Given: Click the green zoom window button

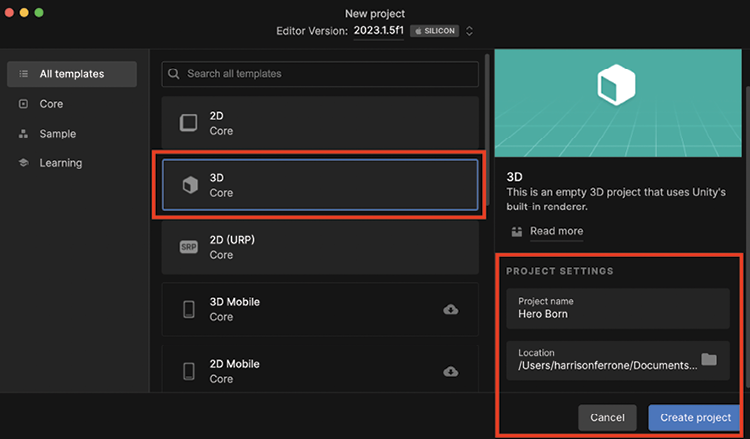Looking at the screenshot, I should pos(39,12).
